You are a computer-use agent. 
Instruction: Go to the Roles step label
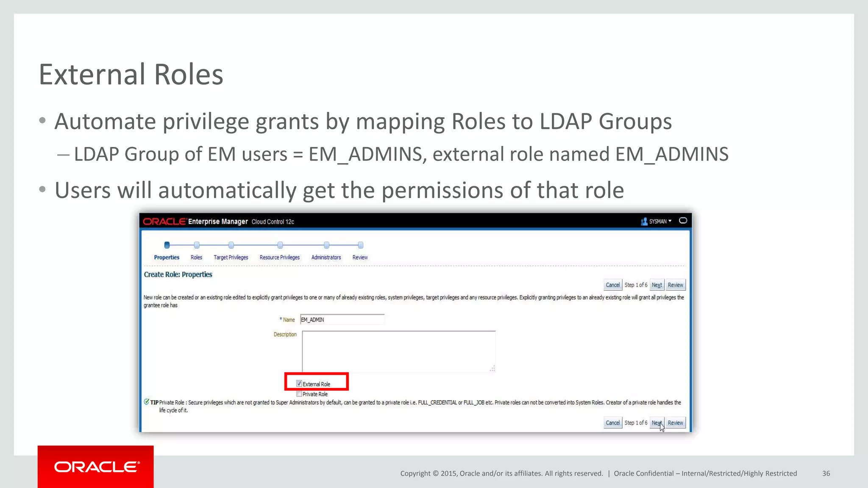click(x=196, y=258)
